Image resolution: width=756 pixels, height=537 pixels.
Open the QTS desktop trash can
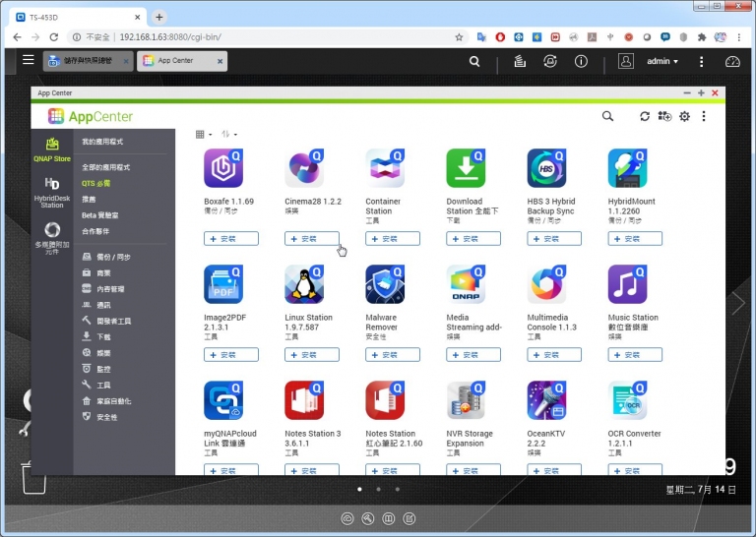(x=34, y=477)
